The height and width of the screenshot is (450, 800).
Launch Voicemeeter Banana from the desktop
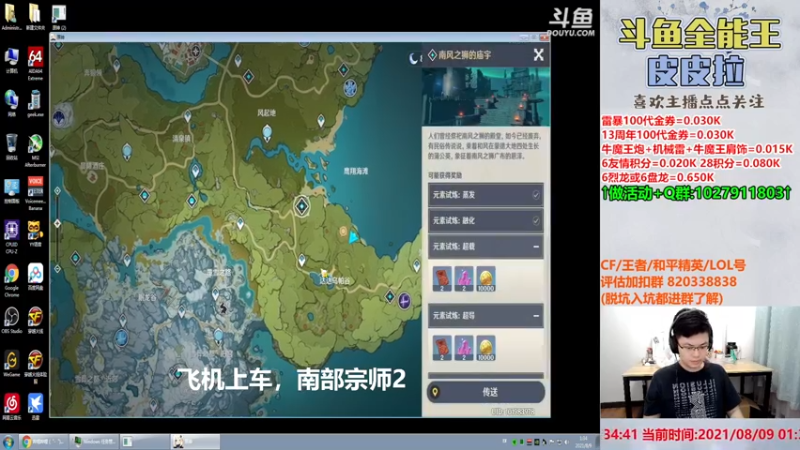click(x=35, y=193)
